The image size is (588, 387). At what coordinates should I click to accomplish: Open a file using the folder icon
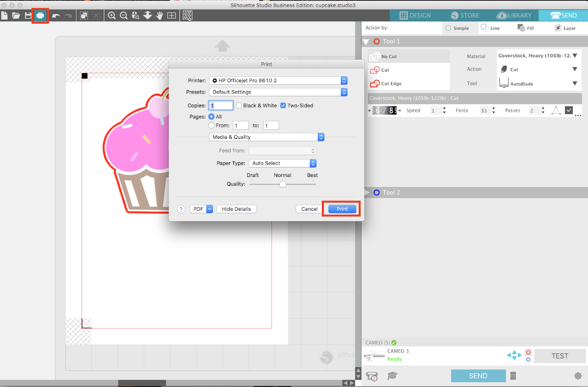pyautogui.click(x=16, y=15)
